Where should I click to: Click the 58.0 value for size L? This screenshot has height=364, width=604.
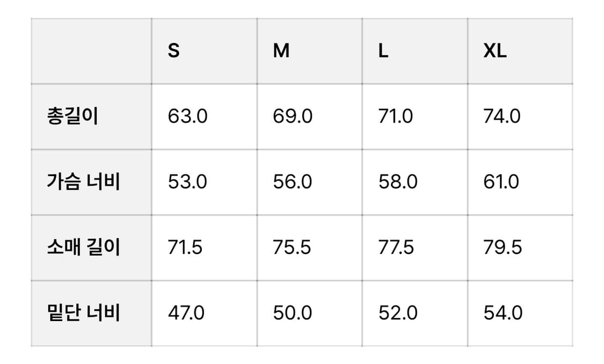point(398,182)
